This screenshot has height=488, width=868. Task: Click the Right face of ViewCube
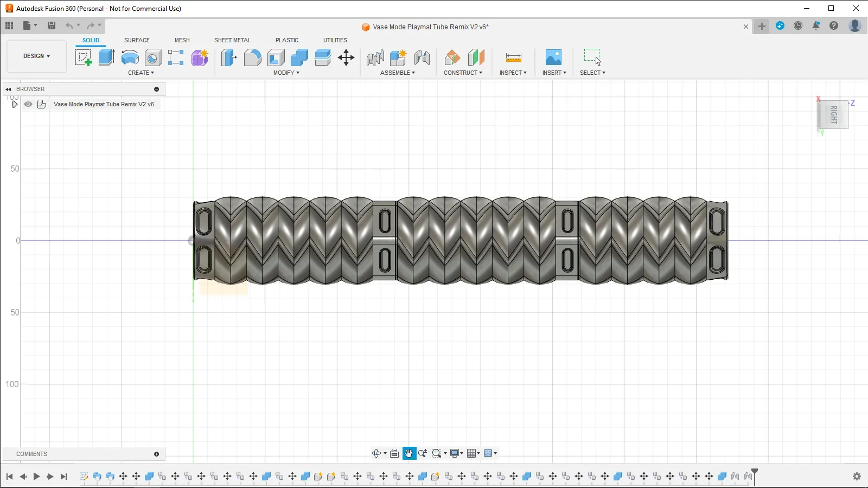833,114
